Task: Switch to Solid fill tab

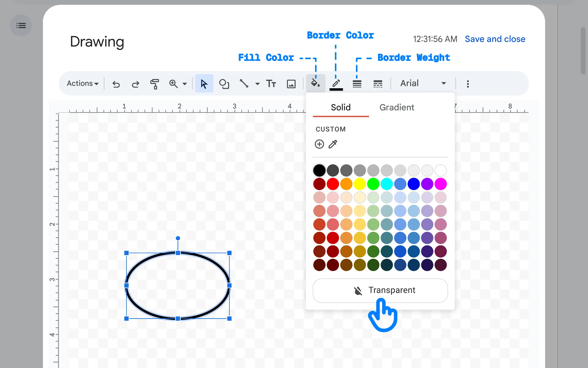Action: tap(341, 107)
